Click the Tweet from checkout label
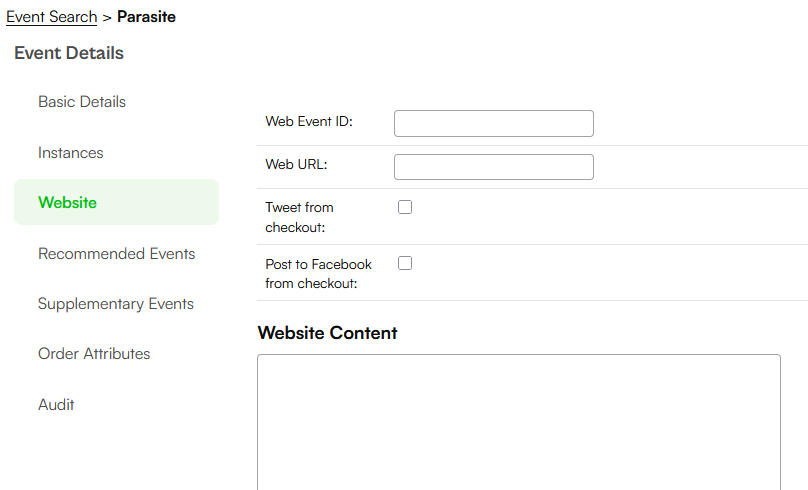 coord(299,217)
